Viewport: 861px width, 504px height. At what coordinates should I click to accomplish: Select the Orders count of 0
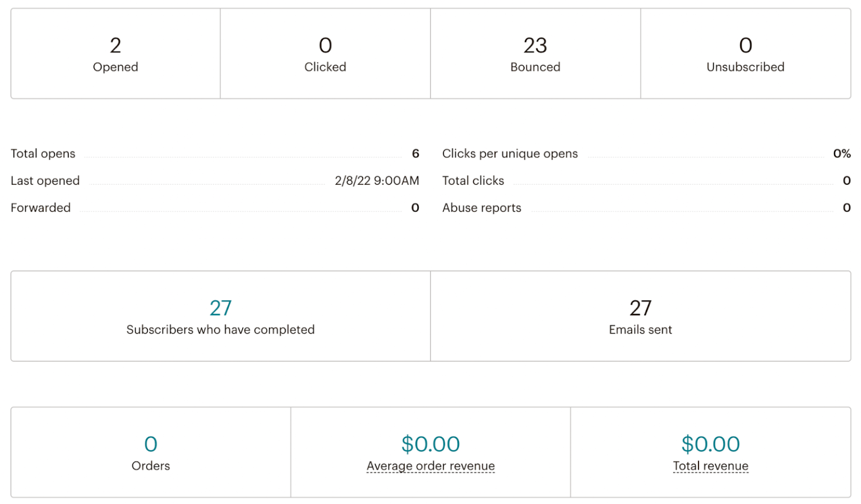tap(150, 443)
